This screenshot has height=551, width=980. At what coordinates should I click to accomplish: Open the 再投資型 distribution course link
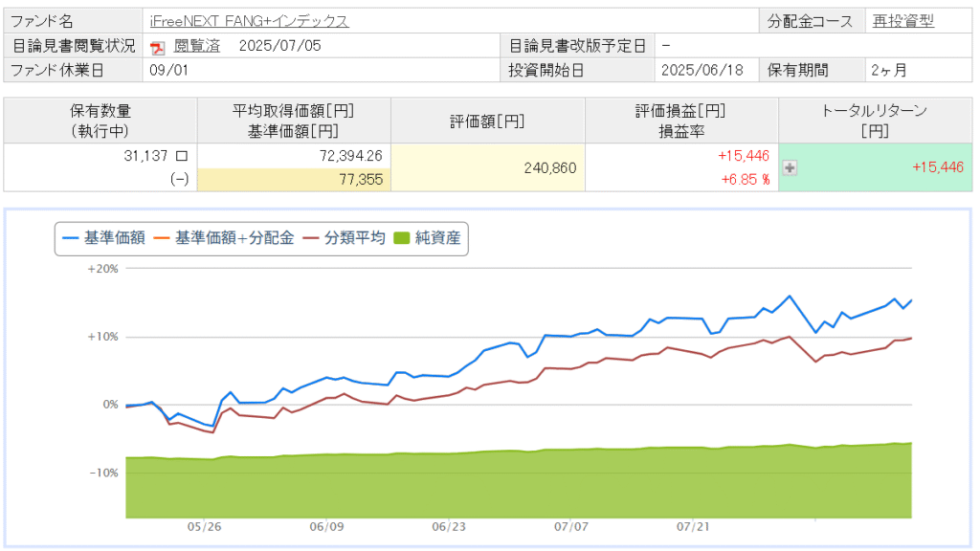pos(903,21)
